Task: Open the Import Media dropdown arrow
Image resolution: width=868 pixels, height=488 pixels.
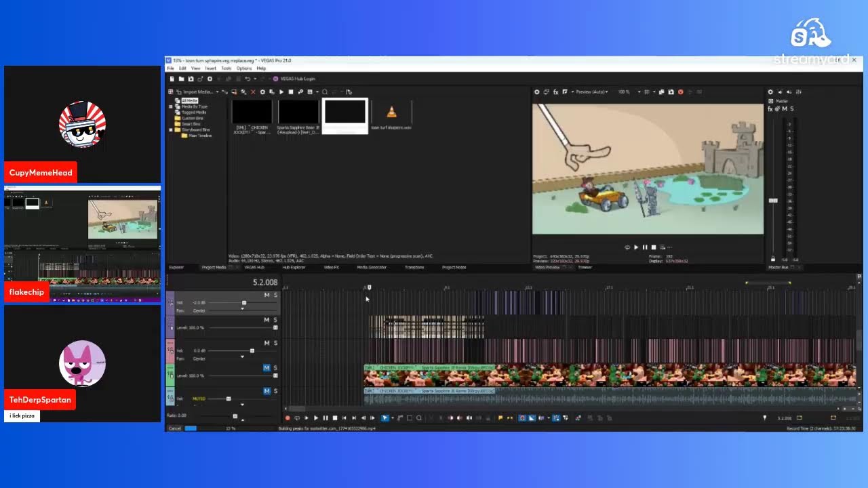Action: [217, 91]
